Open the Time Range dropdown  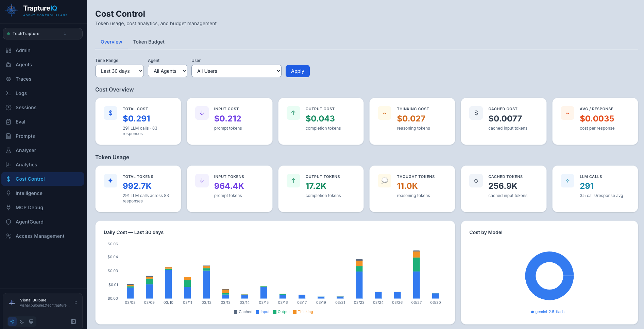(x=119, y=71)
